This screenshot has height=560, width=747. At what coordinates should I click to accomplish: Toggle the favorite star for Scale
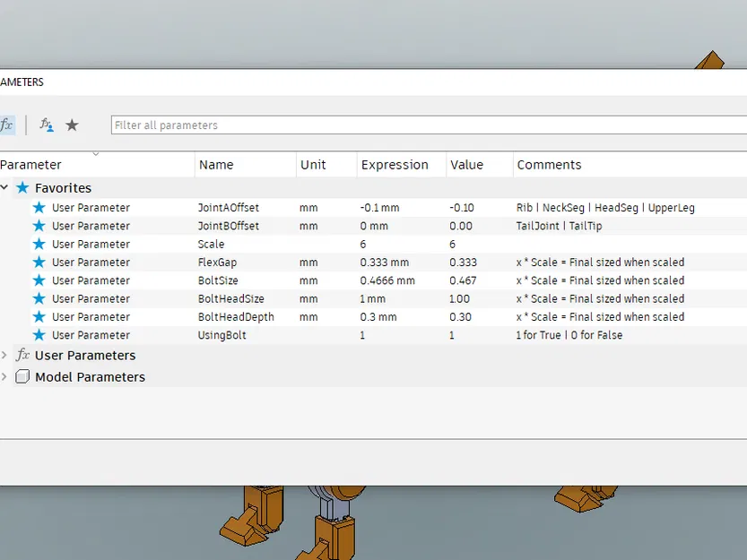pyautogui.click(x=39, y=244)
